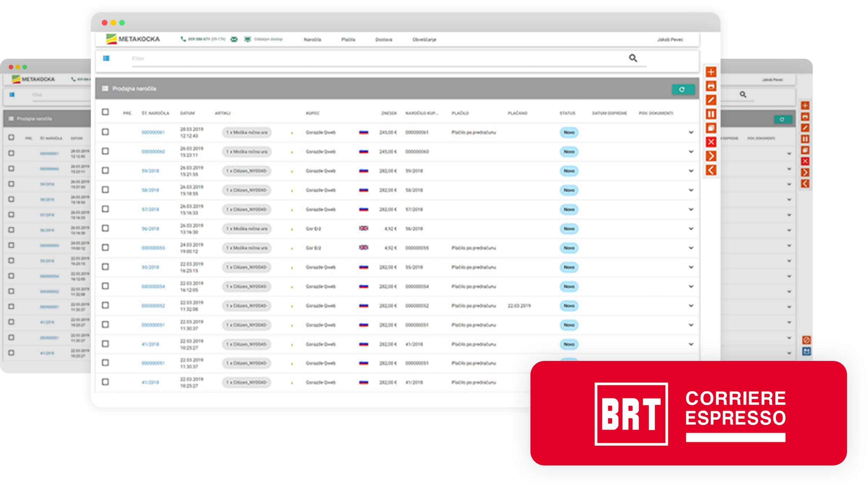Viewport: 868px width, 485px height.
Task: Open order link 000000052
Action: pyautogui.click(x=153, y=306)
